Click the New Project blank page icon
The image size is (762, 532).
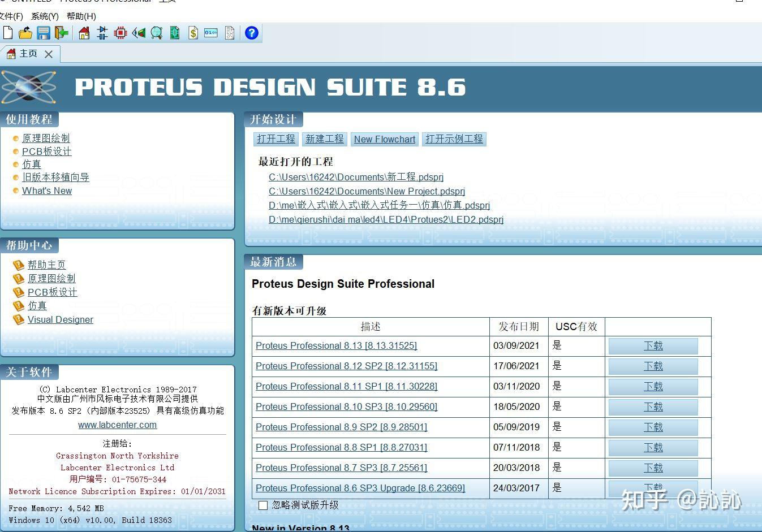7,33
